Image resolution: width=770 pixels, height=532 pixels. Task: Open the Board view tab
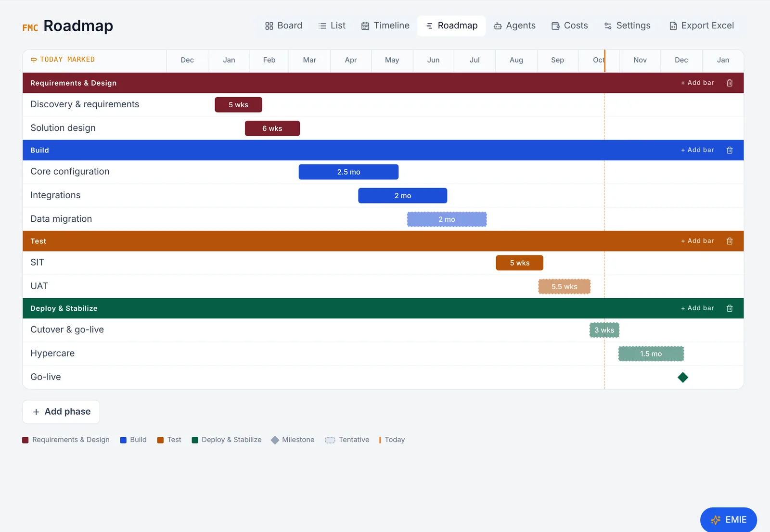[283, 25]
